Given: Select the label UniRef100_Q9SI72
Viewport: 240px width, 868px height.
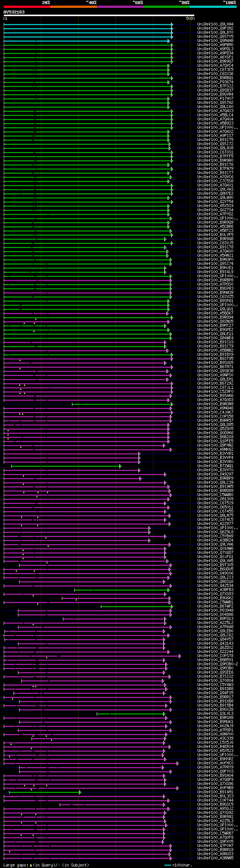Looking at the screenshot, I should [215, 144].
